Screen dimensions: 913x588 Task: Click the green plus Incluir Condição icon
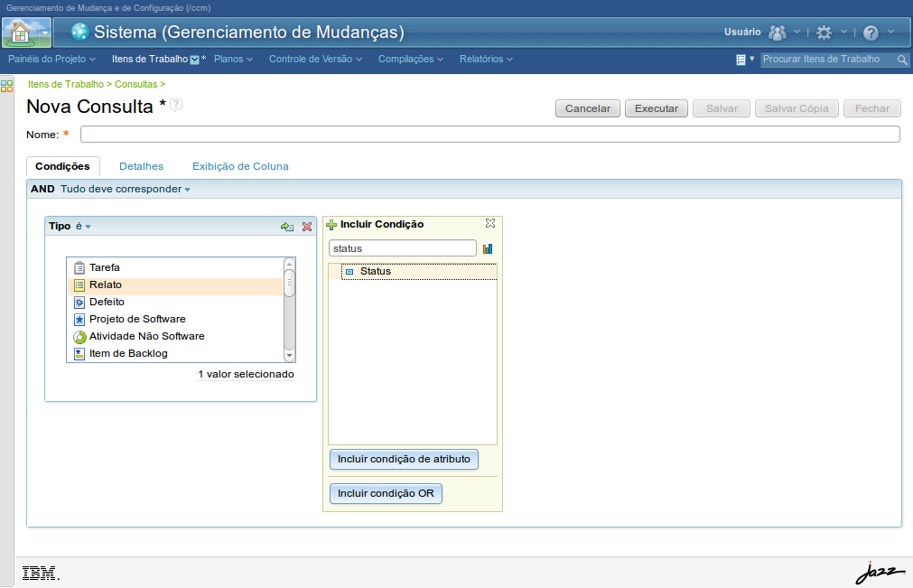coord(331,225)
